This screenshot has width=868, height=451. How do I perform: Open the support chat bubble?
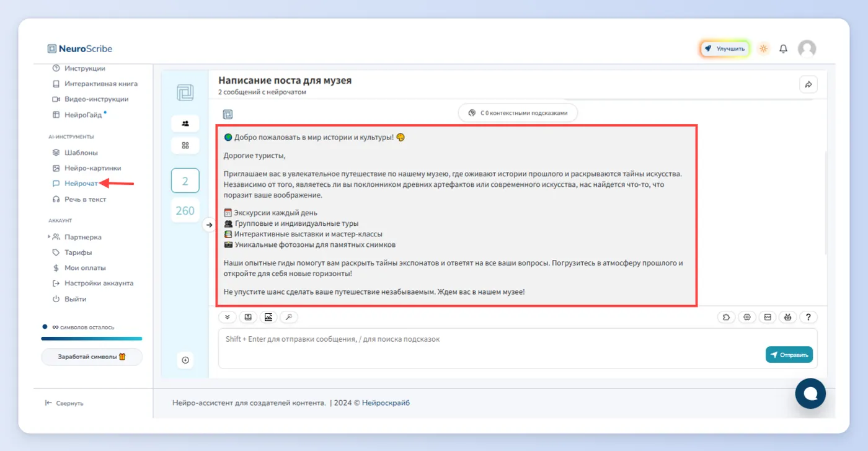click(810, 393)
